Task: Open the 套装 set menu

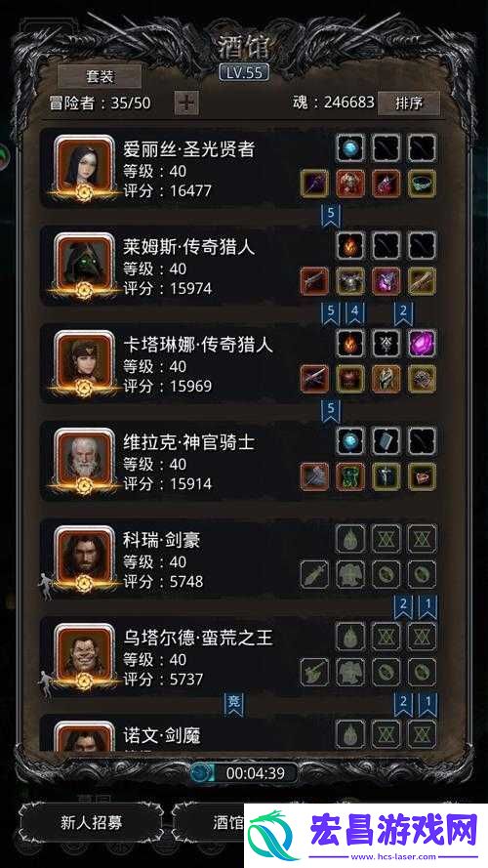Action: point(100,76)
